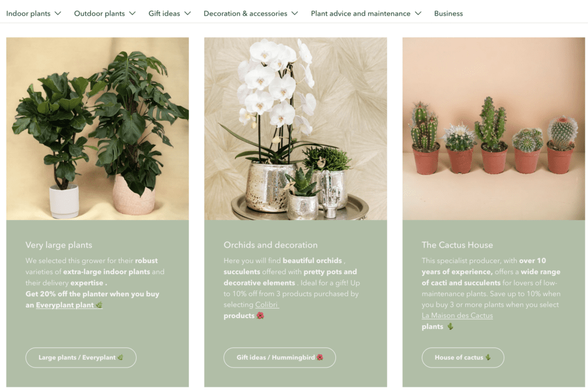Follow the La Maison des Cactus link

pos(457,315)
